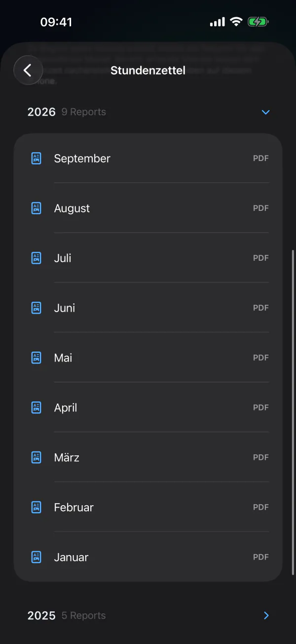Open the April timesheet entry
Viewport: 296px width, 644px height.
coord(148,407)
